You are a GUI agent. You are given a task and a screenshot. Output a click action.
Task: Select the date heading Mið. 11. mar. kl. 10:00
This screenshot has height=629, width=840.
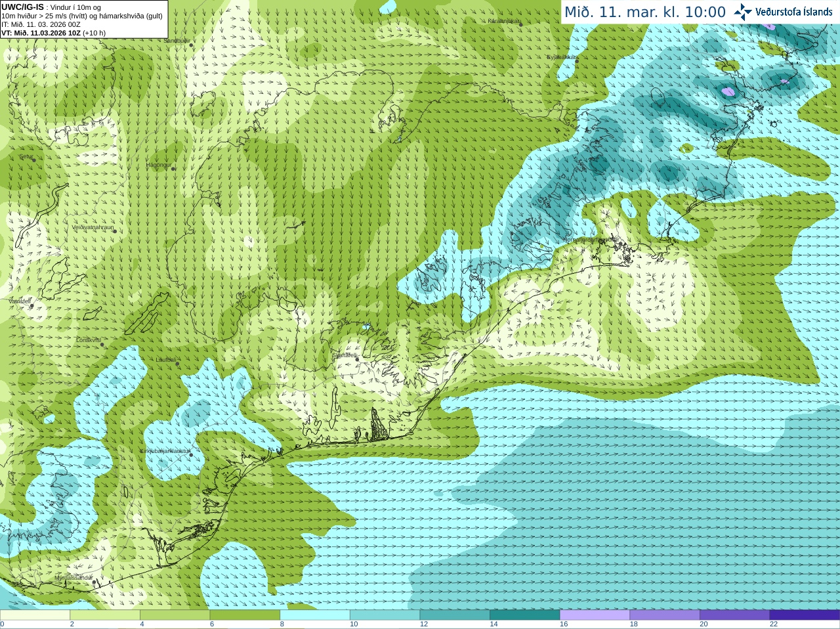(645, 12)
